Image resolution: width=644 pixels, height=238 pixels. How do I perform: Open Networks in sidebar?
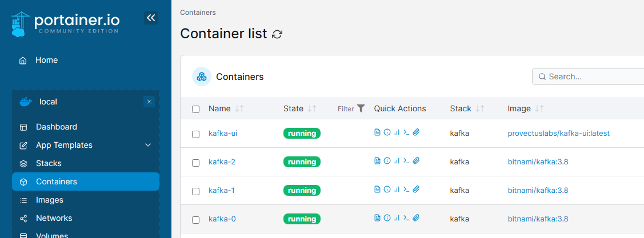click(x=86, y=218)
